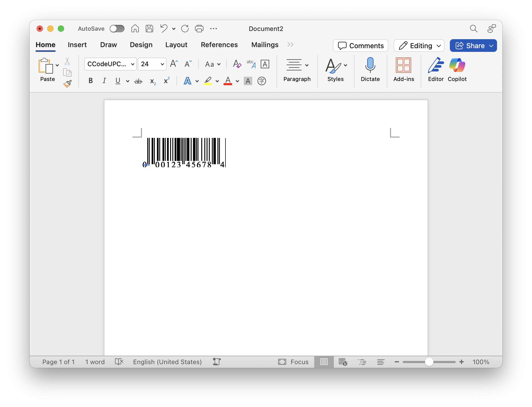
Task: Redo the last action
Action: [x=185, y=29]
